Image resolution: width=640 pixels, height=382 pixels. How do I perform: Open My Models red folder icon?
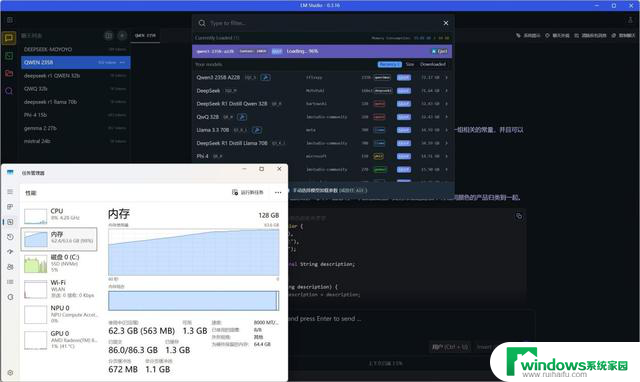coord(9,73)
